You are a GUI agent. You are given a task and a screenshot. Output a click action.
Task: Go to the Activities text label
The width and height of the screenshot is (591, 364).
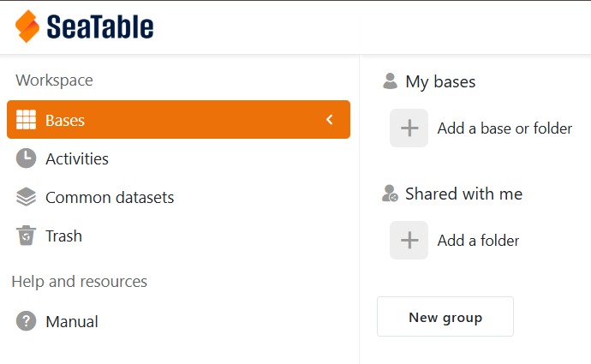pos(77,158)
